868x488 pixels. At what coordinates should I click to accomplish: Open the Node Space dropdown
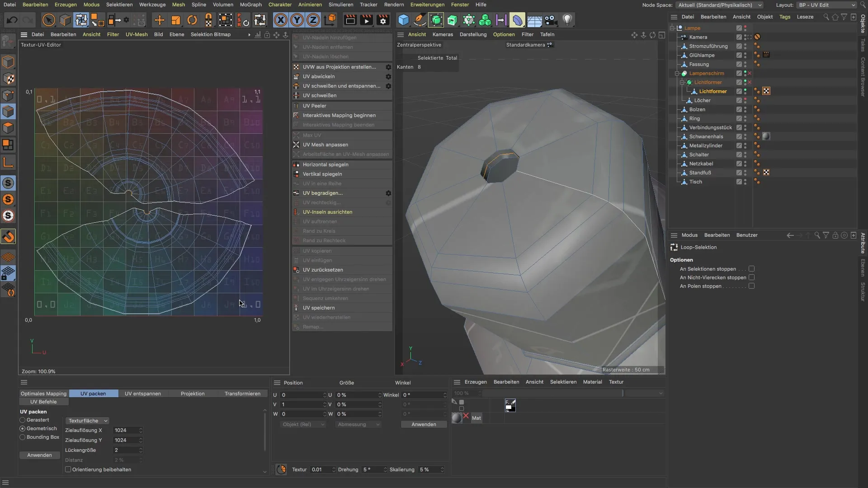click(719, 5)
